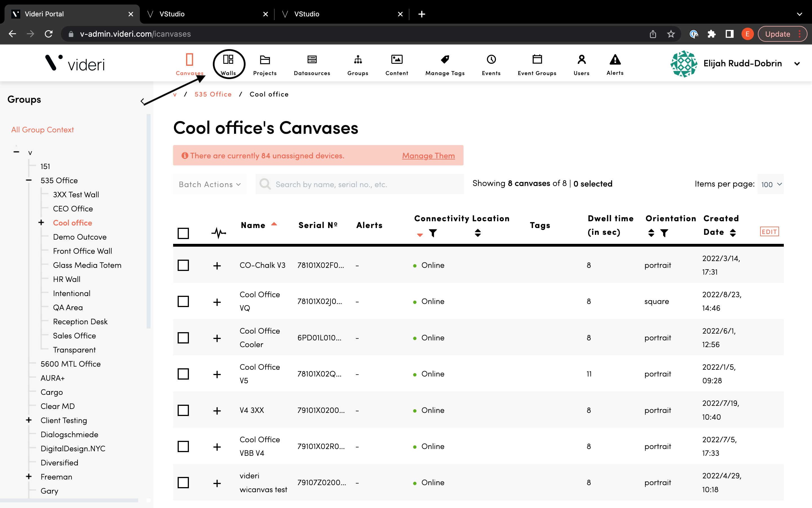Click the Manage Them link
Viewport: 812px width, 508px height.
[429, 156]
